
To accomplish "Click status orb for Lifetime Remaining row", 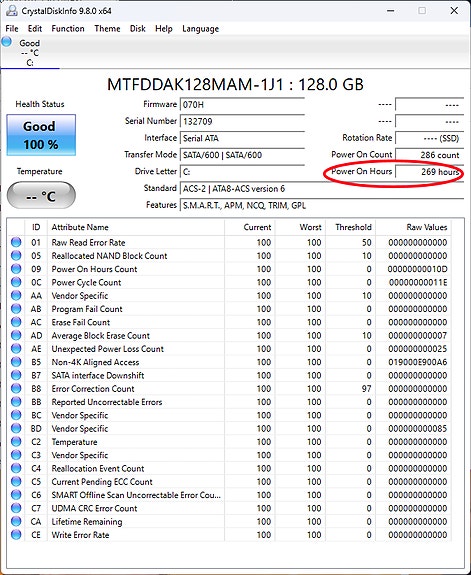I will point(16,521).
